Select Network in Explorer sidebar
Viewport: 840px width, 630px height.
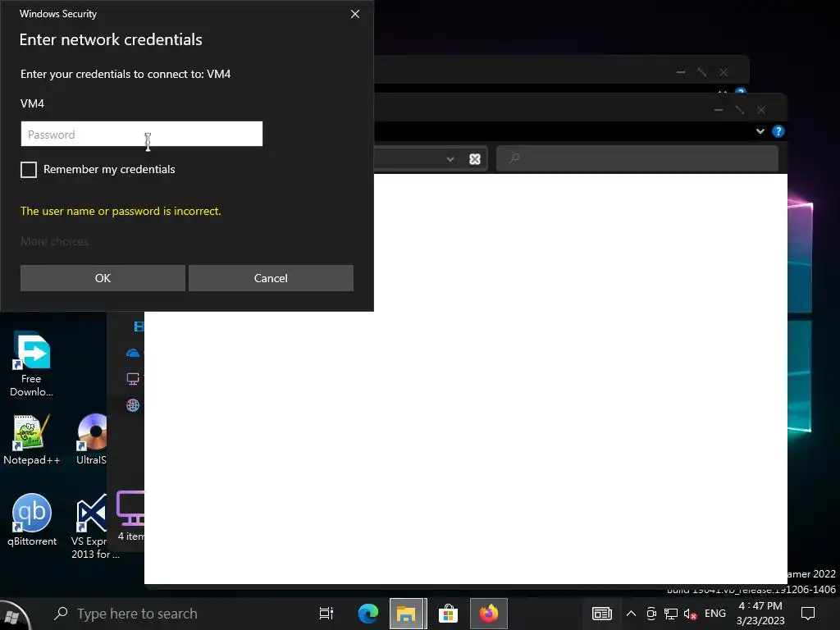coord(133,405)
